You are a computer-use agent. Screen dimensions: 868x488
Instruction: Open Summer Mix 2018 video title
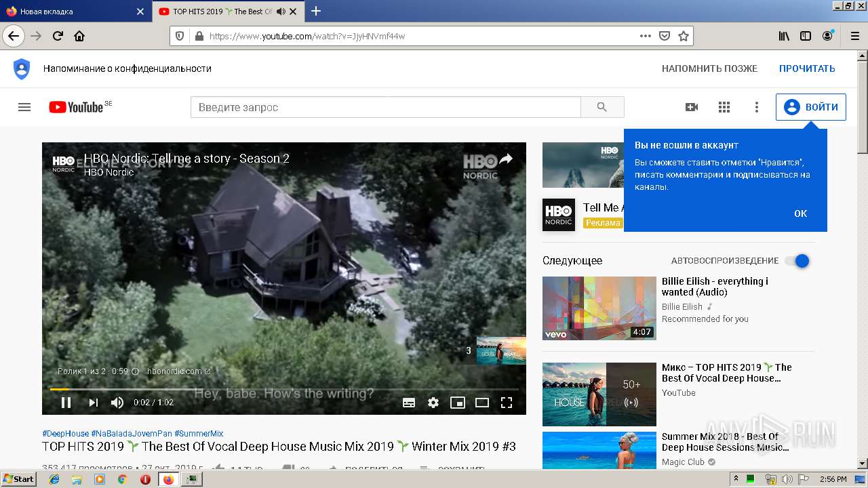click(x=726, y=442)
